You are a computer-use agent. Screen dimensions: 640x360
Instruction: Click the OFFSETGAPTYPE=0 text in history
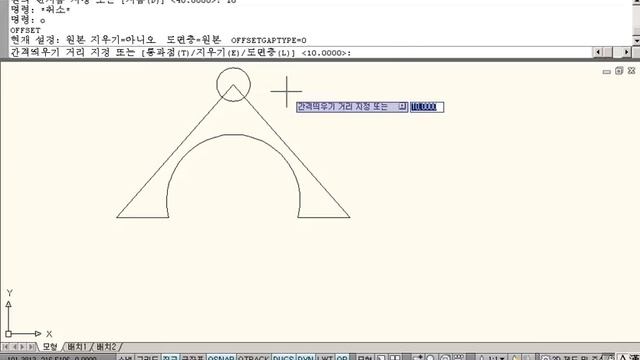[269, 40]
